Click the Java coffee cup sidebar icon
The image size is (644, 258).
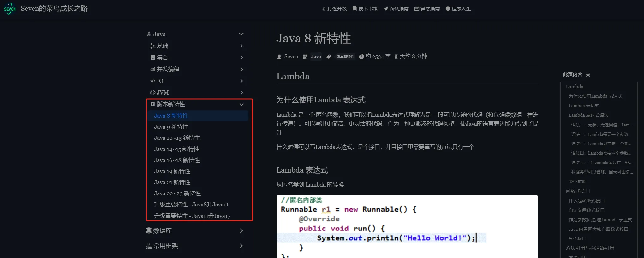click(149, 34)
